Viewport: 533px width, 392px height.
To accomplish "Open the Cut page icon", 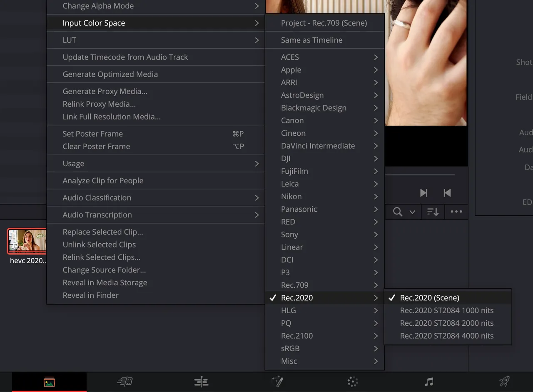I will pos(125,381).
